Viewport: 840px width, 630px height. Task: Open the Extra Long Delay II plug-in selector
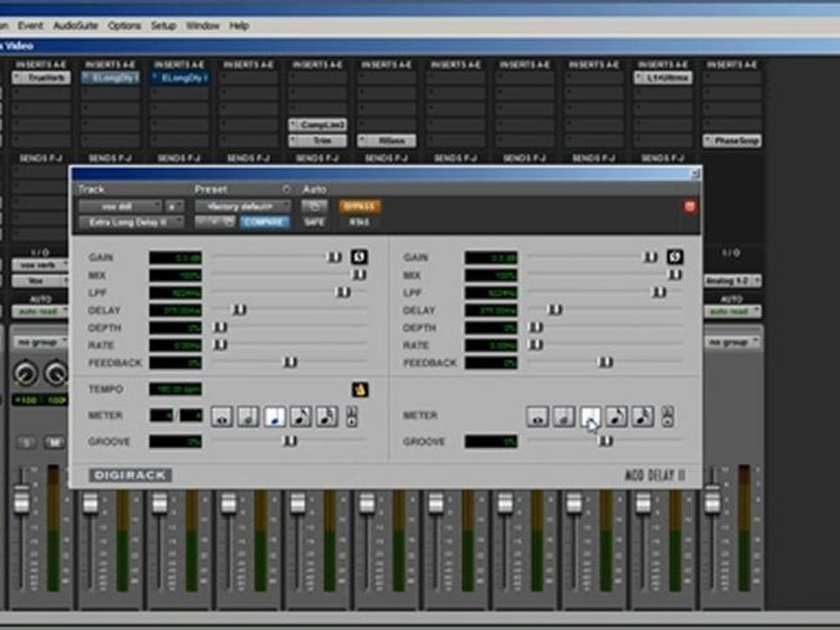tap(131, 221)
